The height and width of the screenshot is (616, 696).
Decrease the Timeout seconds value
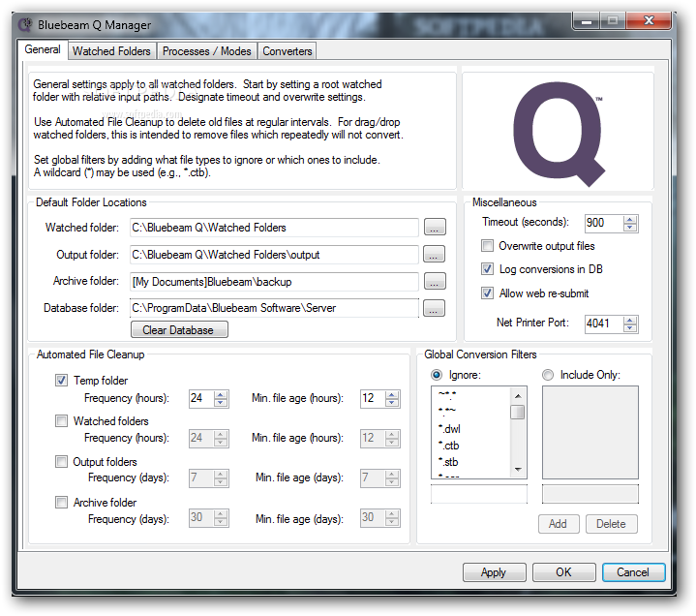coord(630,227)
